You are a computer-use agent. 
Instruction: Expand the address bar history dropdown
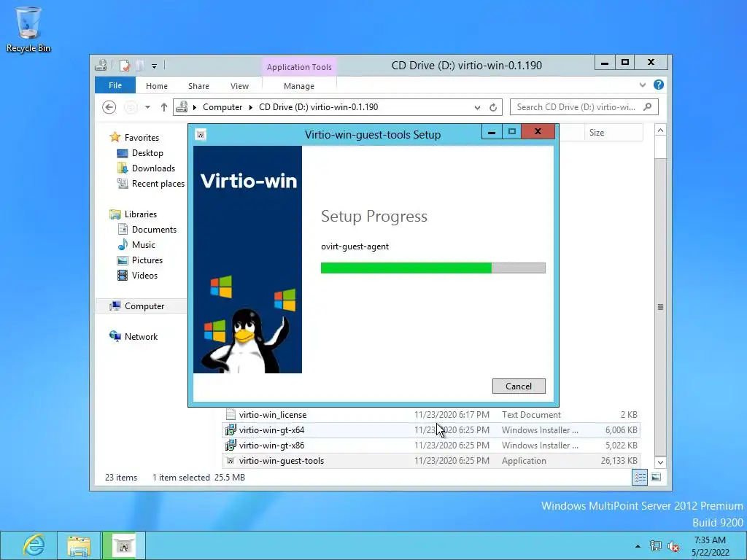coord(477,108)
